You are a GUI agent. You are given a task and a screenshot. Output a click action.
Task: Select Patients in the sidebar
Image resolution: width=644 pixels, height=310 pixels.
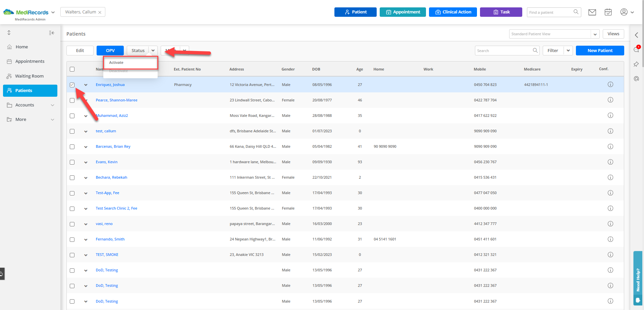(x=30, y=90)
